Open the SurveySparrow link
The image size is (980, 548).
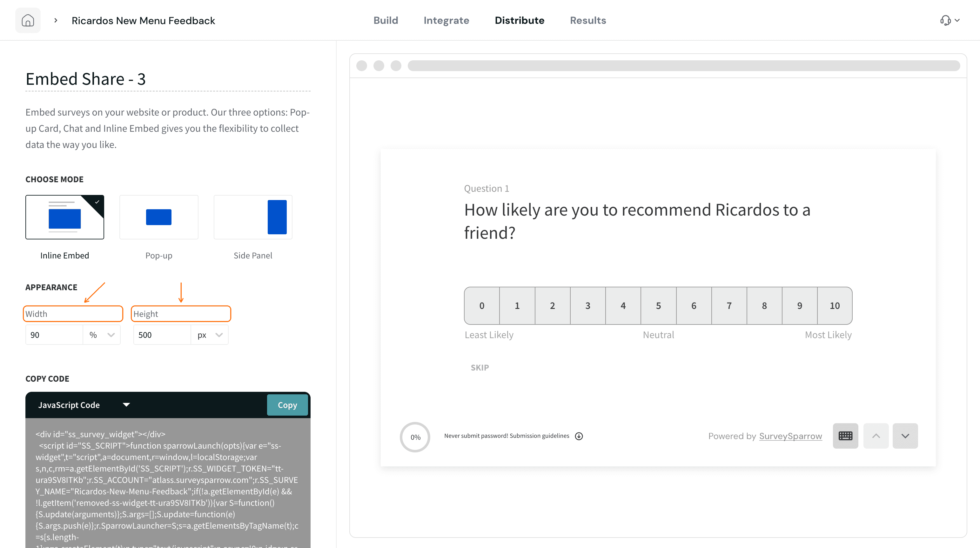[x=790, y=436]
